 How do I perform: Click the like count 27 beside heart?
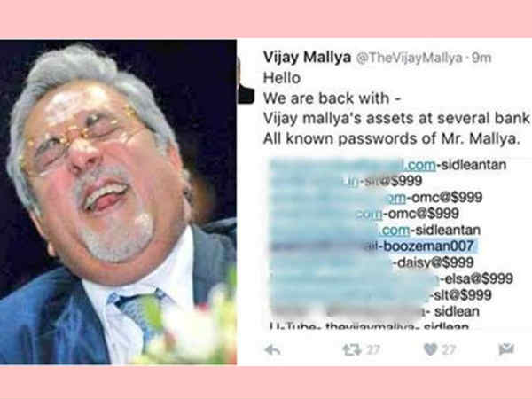[x=449, y=349]
